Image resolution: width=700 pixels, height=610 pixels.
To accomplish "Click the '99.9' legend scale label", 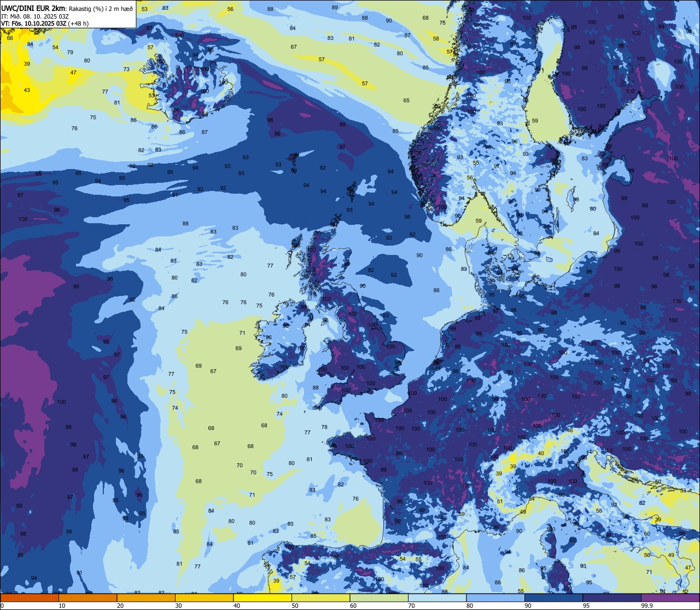I will pos(647,606).
